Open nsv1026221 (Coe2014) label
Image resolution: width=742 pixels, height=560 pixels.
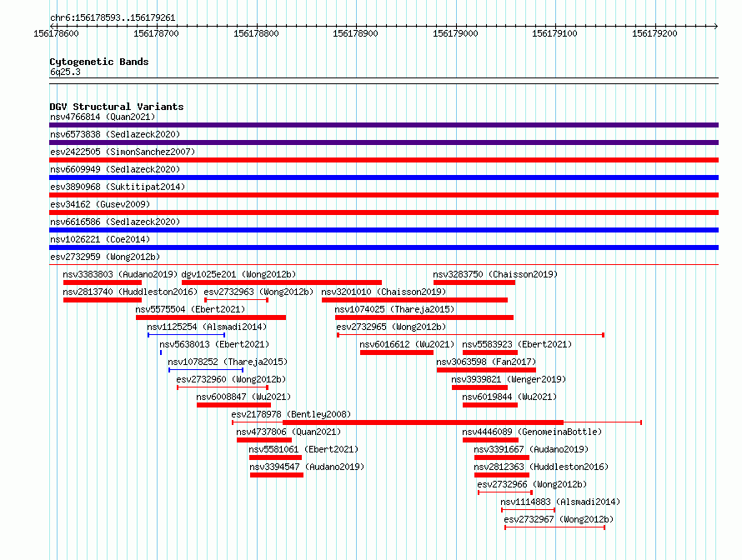pyautogui.click(x=100, y=239)
